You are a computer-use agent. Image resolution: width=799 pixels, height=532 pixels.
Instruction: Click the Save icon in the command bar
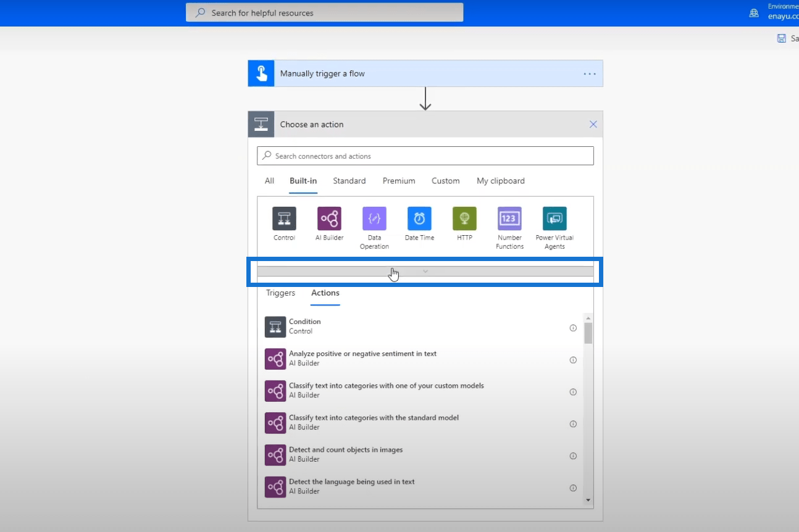[x=781, y=38]
